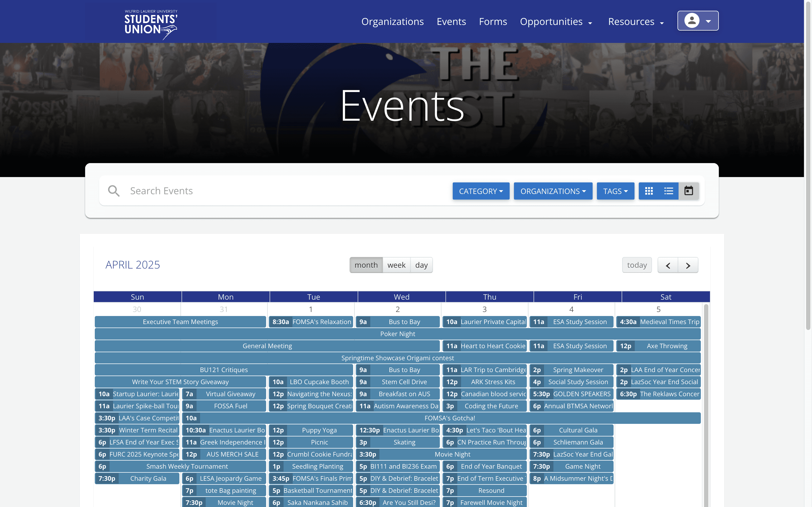Switch to grid card view icon
The height and width of the screenshot is (507, 812).
point(648,191)
